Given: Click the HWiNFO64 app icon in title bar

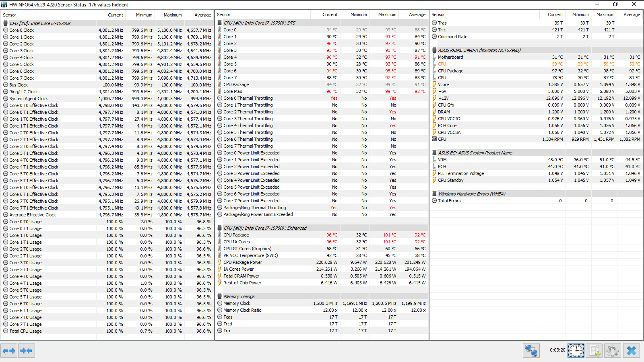Looking at the screenshot, I should coord(4,4).
